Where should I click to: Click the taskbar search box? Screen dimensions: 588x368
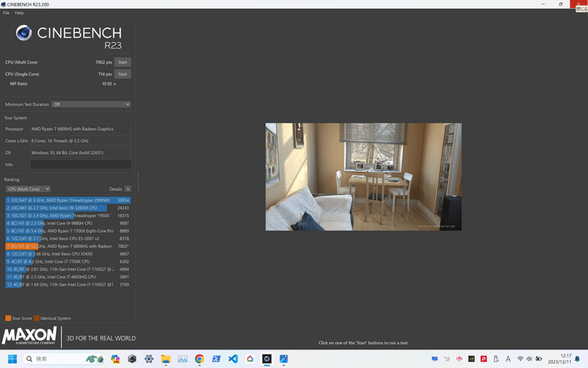(x=64, y=359)
